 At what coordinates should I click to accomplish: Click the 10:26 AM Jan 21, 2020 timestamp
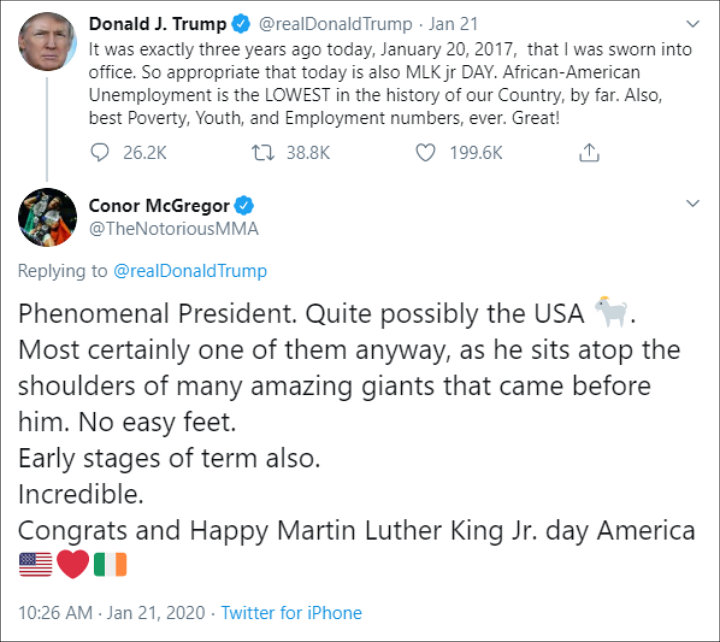112,613
